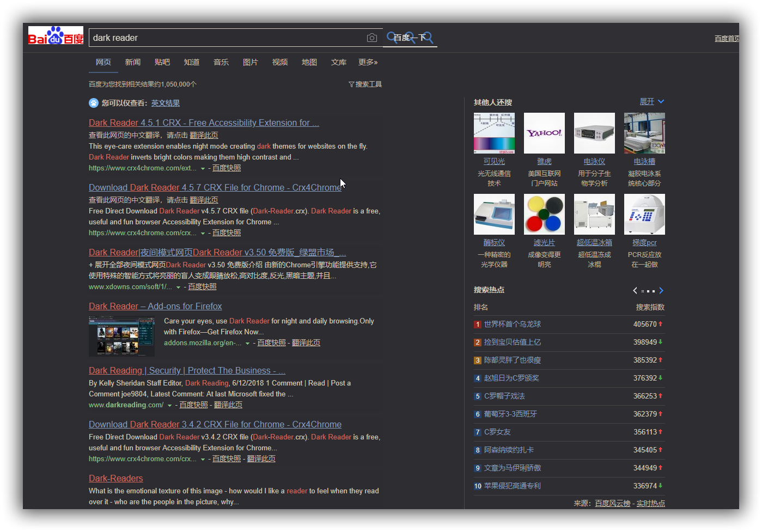The height and width of the screenshot is (532, 762).
Task: Open Dark Reader 4.5.1 CRX result link
Action: tap(204, 123)
